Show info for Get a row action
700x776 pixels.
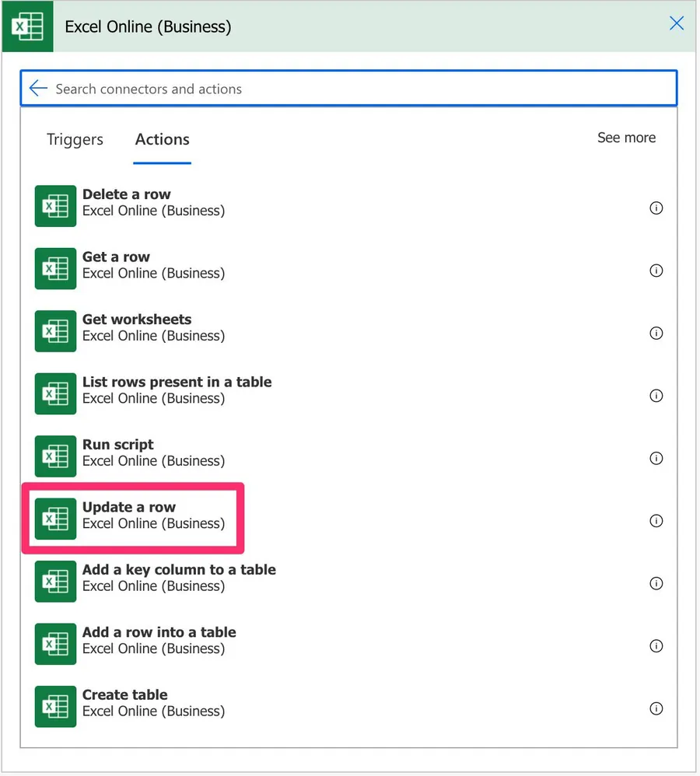point(656,271)
